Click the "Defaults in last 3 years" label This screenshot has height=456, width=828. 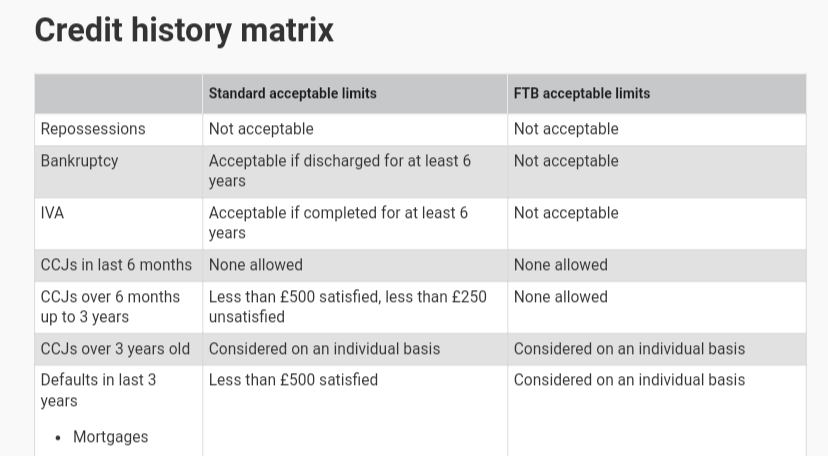(98, 390)
